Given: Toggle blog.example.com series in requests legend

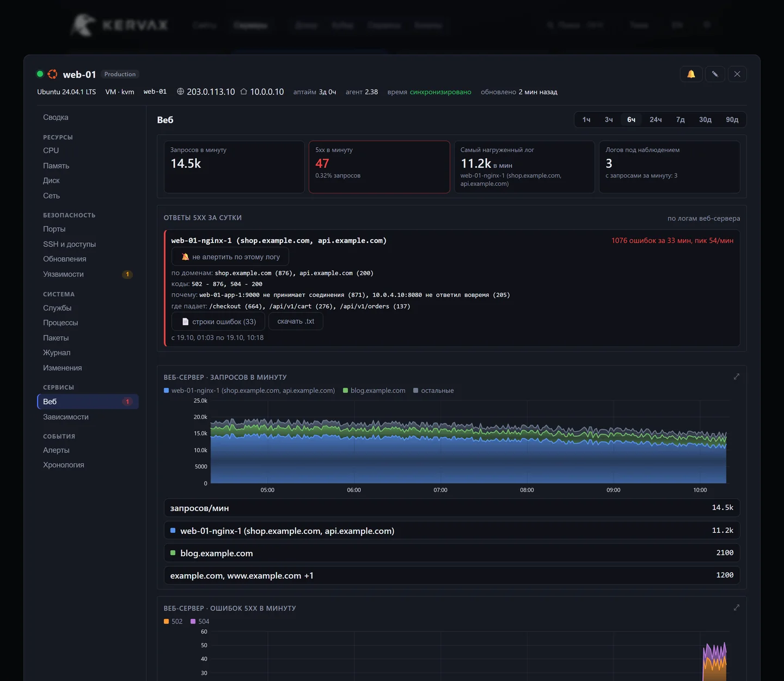Looking at the screenshot, I should 374,391.
